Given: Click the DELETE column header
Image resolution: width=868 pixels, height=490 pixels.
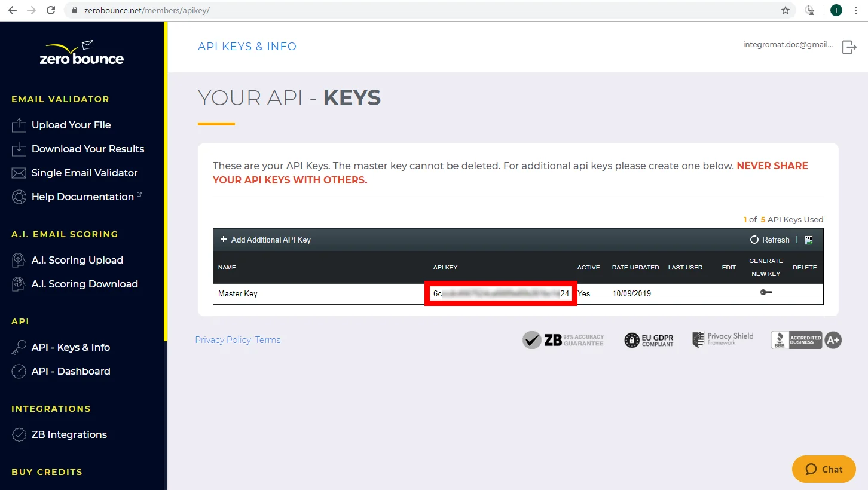Looking at the screenshot, I should click(x=805, y=267).
